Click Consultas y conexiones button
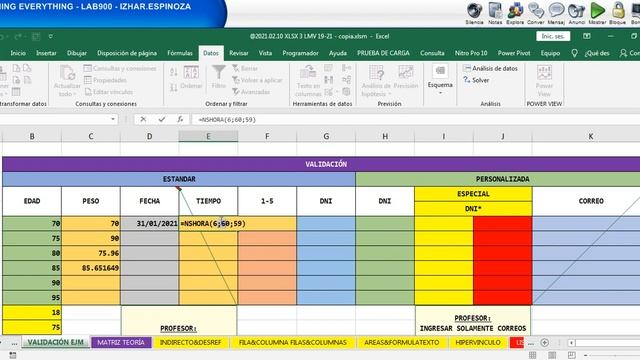This screenshot has width=640, height=360. click(x=120, y=68)
